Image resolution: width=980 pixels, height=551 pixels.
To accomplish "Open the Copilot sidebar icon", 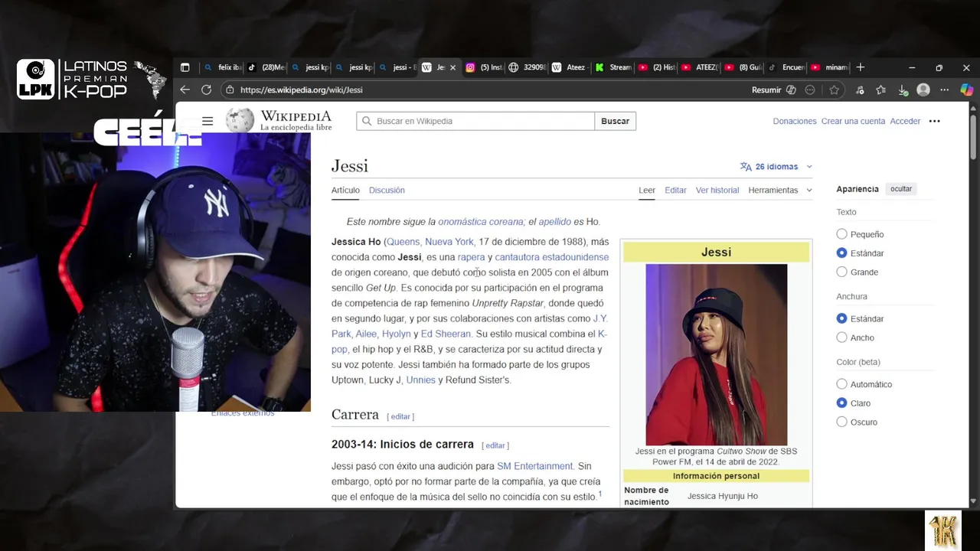I will pos(966,90).
